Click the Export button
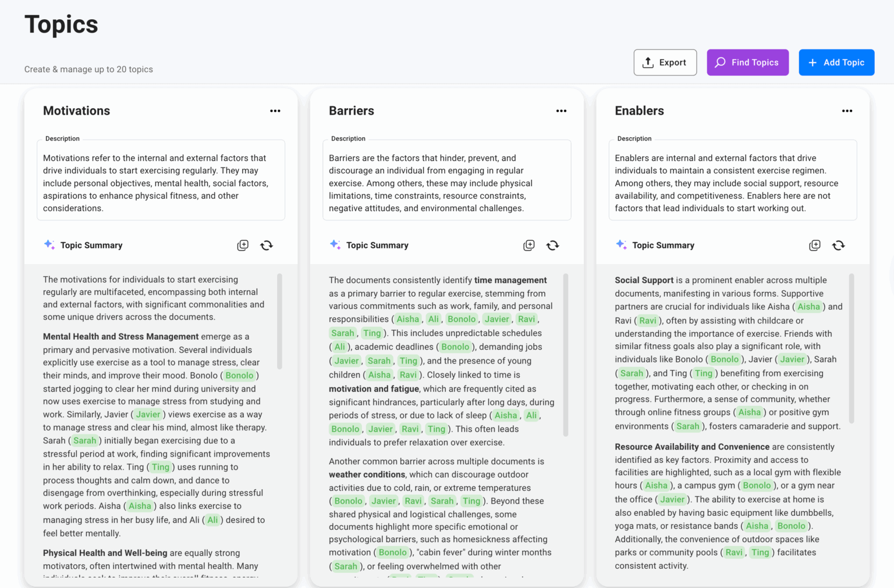The width and height of the screenshot is (894, 588). click(665, 62)
